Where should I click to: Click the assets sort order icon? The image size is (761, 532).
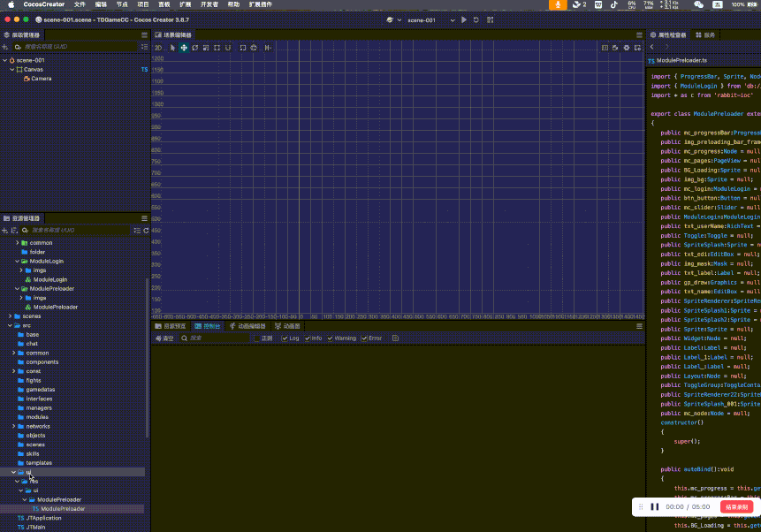[14, 230]
